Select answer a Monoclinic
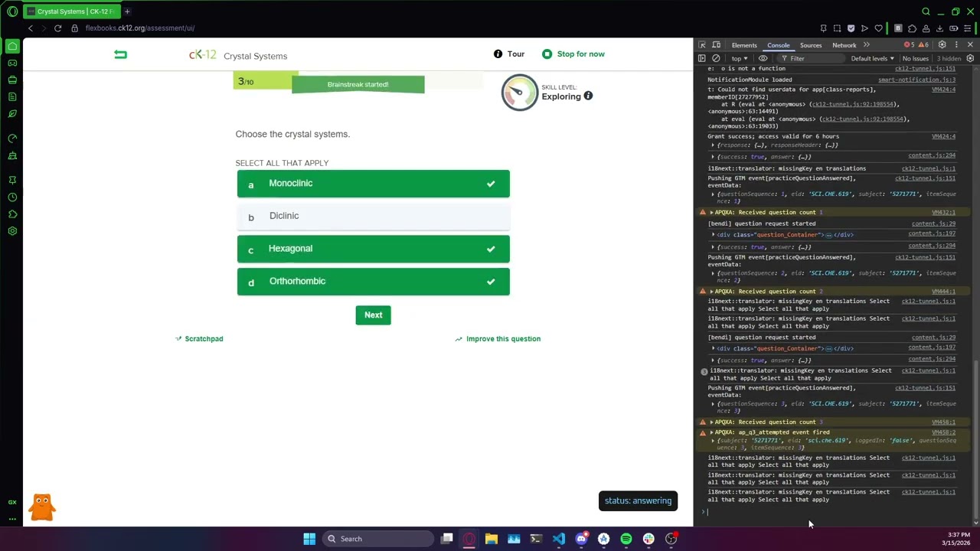Image resolution: width=980 pixels, height=551 pixels. [373, 184]
